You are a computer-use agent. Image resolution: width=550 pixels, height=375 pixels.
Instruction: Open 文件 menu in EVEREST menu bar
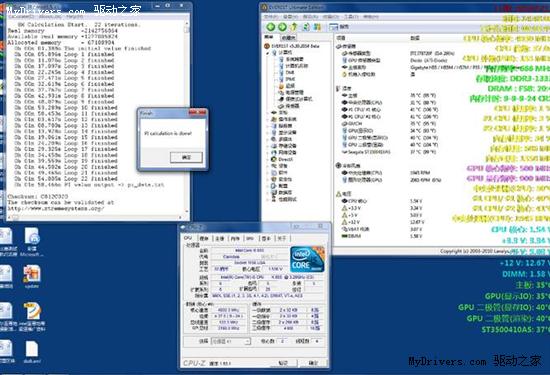tap(270, 16)
